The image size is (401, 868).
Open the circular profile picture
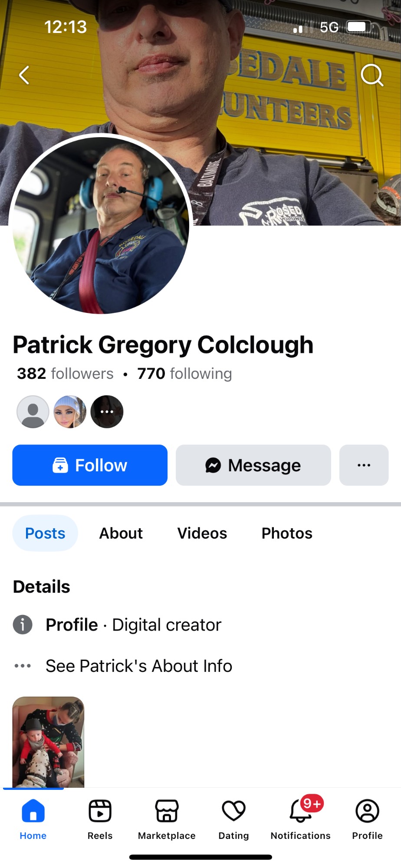pyautogui.click(x=100, y=224)
